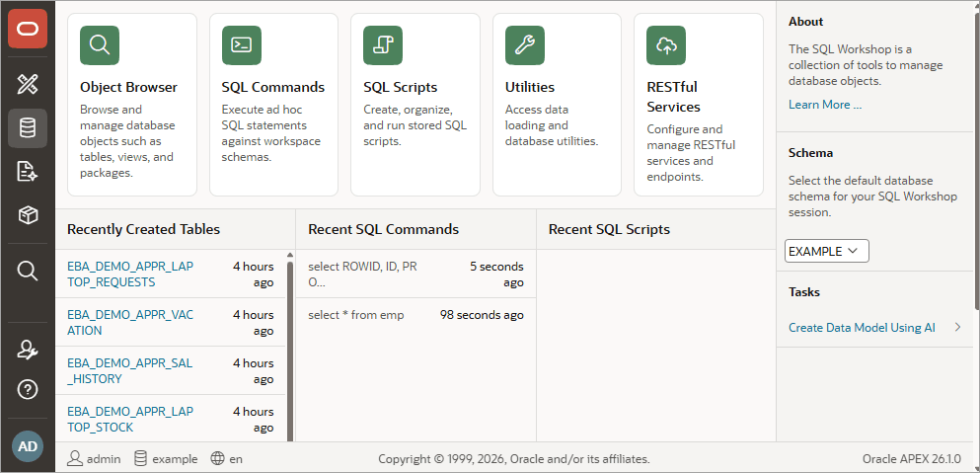The image size is (980, 473).
Task: Open the EXAMPLE schema dropdown
Action: click(826, 251)
